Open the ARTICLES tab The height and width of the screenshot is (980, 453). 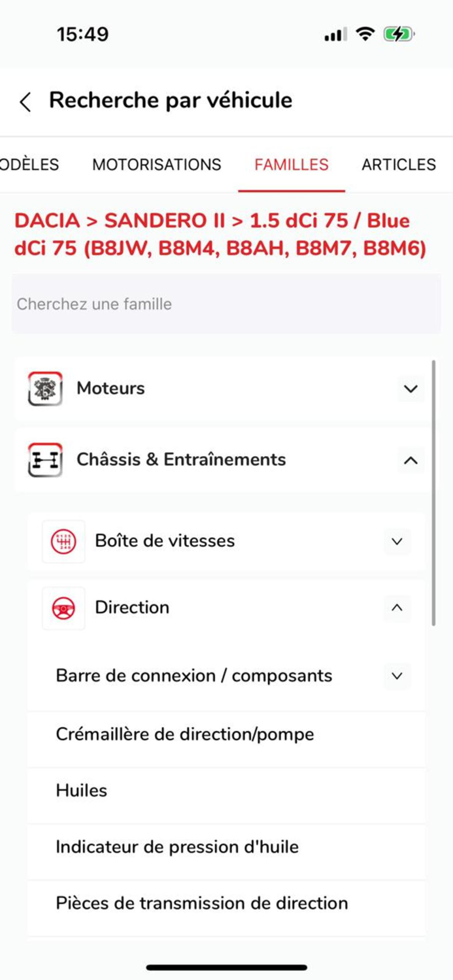pyautogui.click(x=399, y=165)
